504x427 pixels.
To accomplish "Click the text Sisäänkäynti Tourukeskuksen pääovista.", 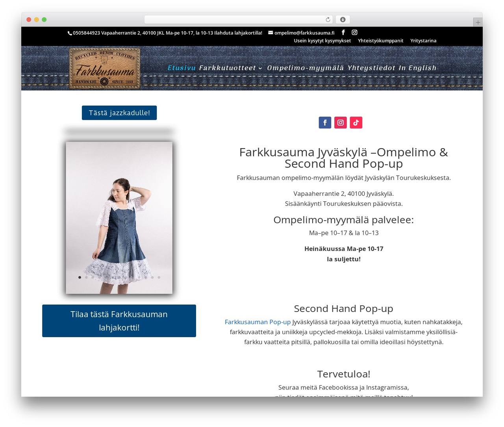I will pyautogui.click(x=344, y=204).
